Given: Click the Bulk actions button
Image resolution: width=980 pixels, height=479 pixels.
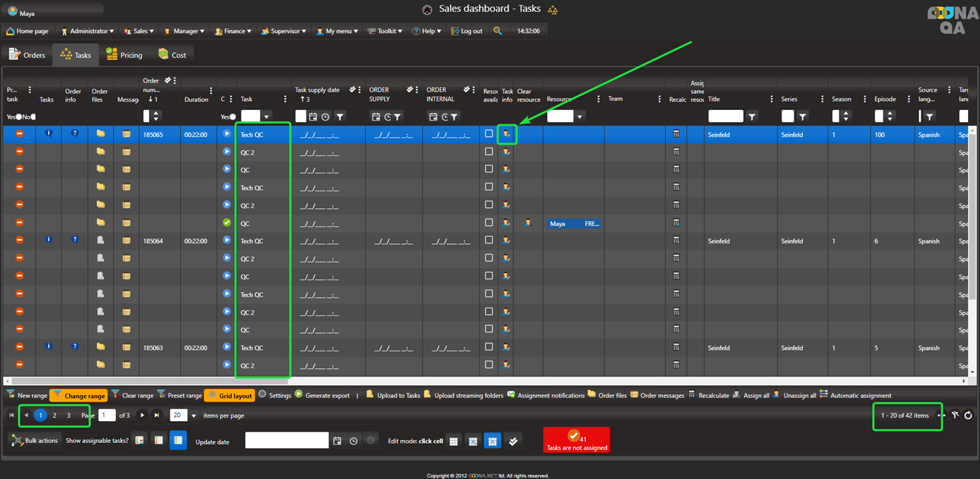Looking at the screenshot, I should pos(35,440).
